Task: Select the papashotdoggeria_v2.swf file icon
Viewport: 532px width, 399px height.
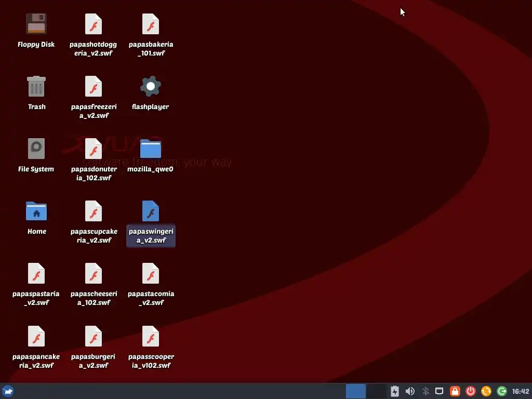Action: pos(94,24)
